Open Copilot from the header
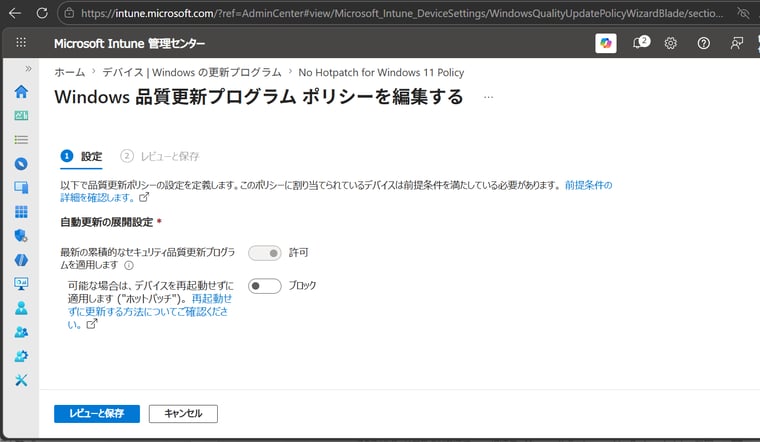The image size is (760, 442). [606, 43]
